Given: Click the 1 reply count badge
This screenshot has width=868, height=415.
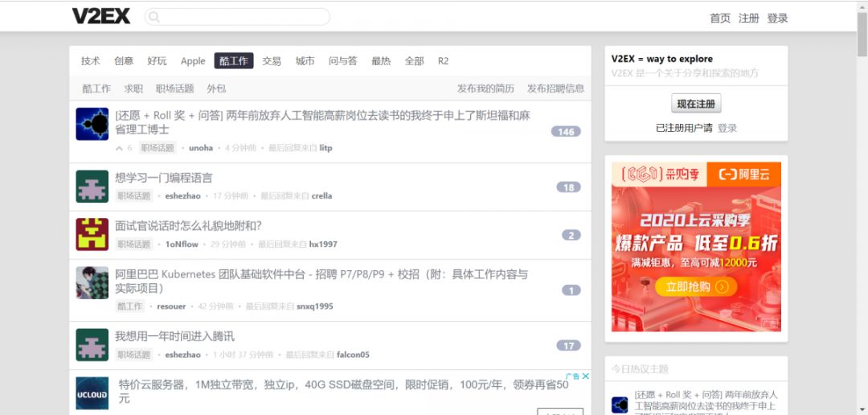Looking at the screenshot, I should pyautogui.click(x=571, y=290).
